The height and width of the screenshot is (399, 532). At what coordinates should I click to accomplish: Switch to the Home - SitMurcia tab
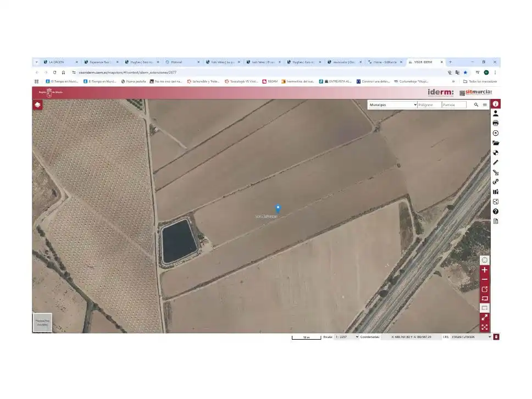(385, 62)
